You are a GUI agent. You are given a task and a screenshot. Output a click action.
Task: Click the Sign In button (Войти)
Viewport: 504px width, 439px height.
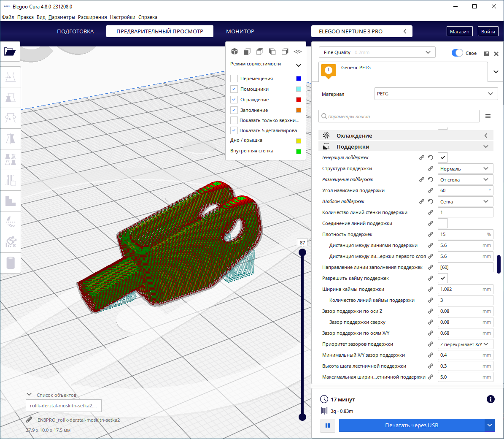tap(488, 32)
